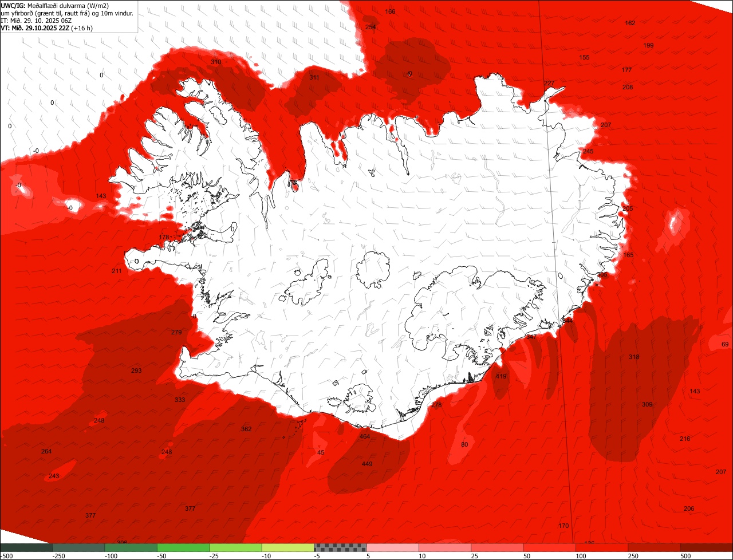Click the value 205 off the east fjords
The width and height of the screenshot is (733, 560).
tap(628, 208)
